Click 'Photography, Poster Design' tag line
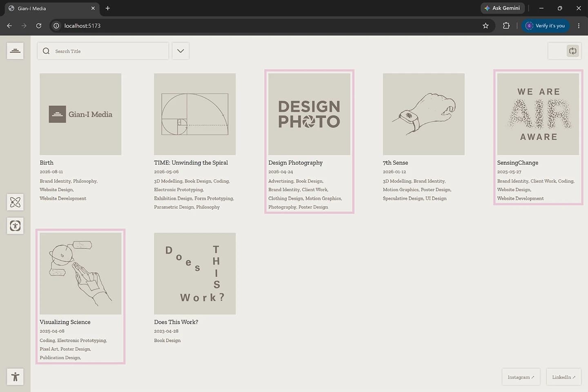 pos(298,207)
